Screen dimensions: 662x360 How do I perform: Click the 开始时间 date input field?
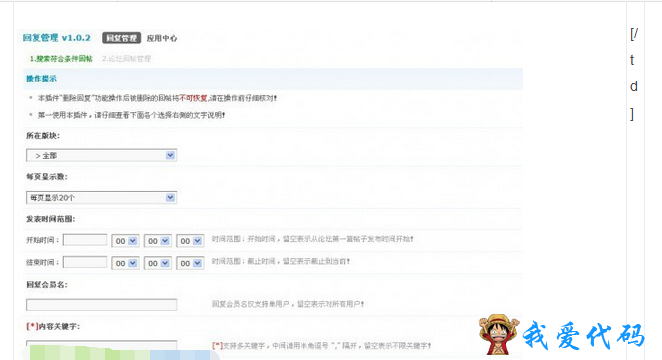(x=85, y=240)
